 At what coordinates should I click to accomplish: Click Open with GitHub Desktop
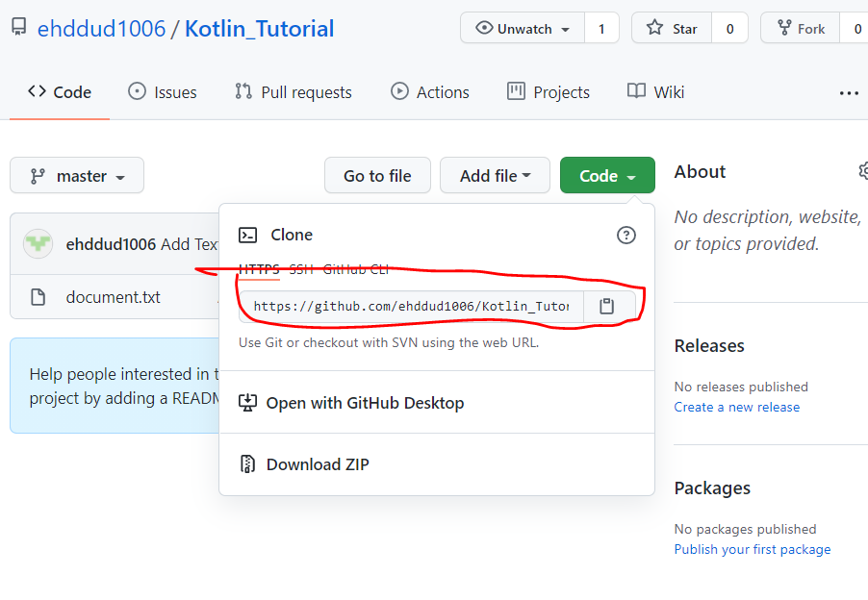(365, 403)
